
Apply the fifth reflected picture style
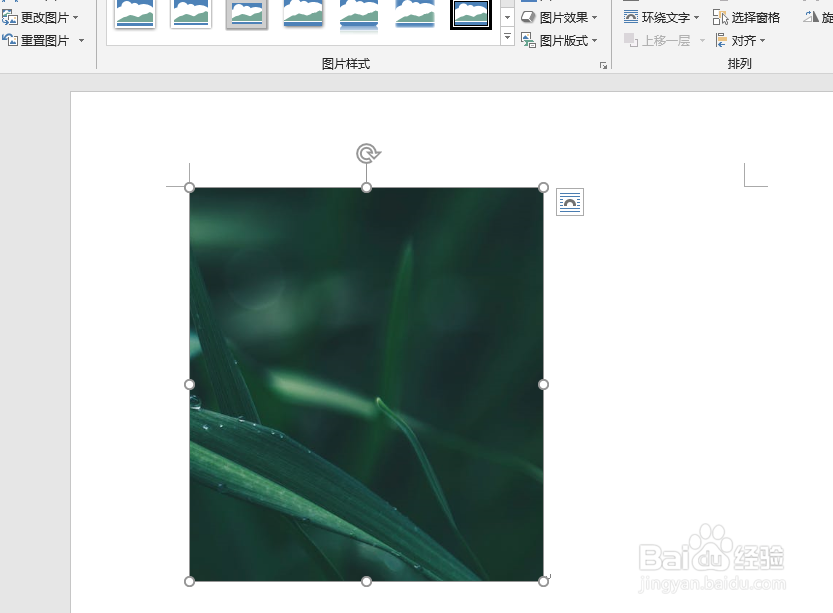click(x=359, y=14)
